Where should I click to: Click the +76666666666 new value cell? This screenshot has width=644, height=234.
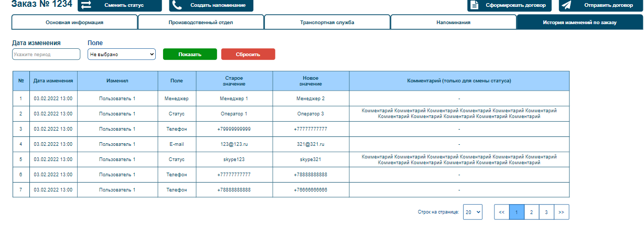(311, 190)
